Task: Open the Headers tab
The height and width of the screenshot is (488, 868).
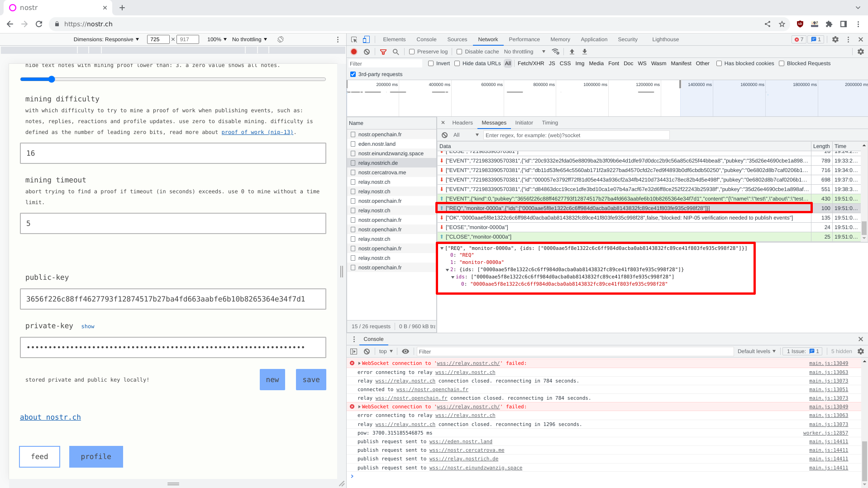Action: click(462, 123)
